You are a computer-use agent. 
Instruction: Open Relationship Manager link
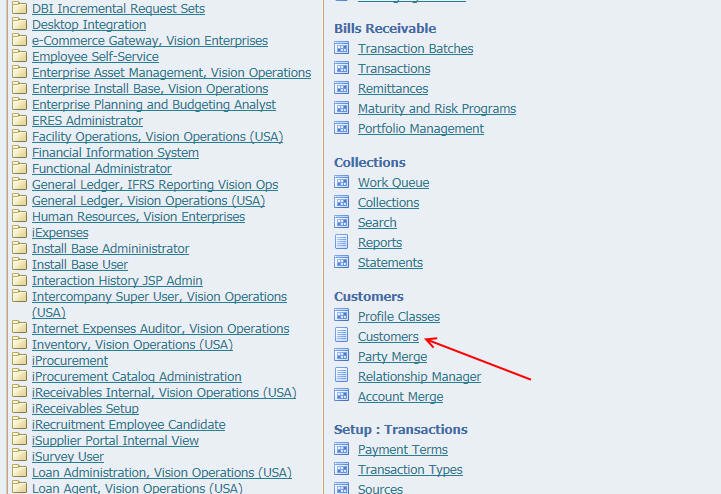coord(419,377)
